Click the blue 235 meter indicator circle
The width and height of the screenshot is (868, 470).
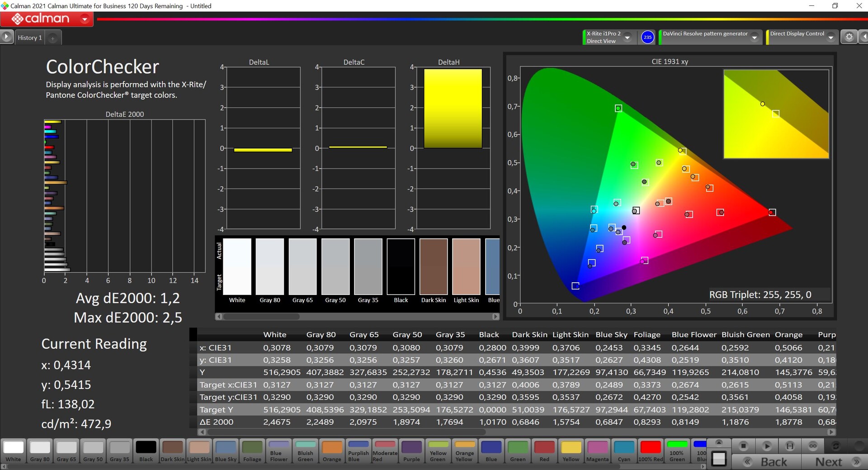647,37
